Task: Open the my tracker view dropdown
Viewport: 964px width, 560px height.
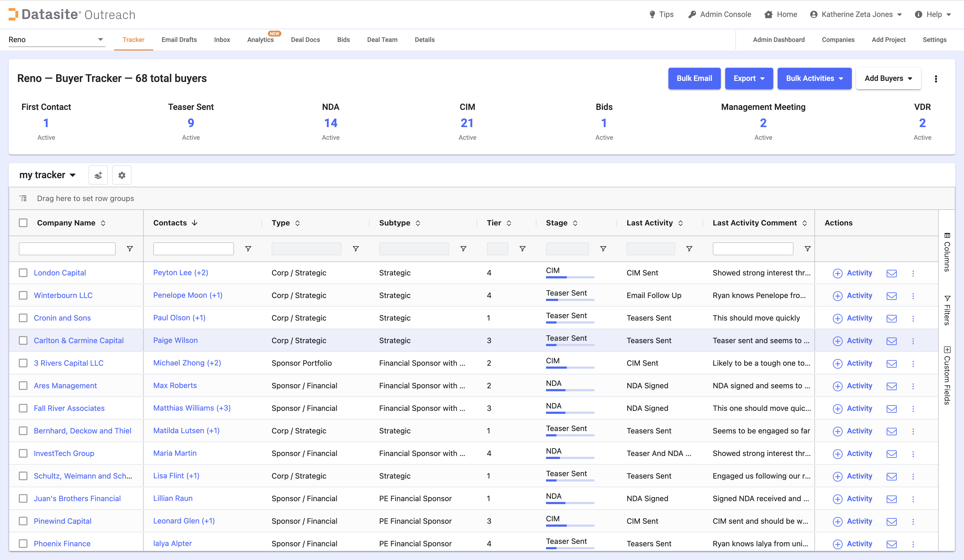Action: (47, 175)
